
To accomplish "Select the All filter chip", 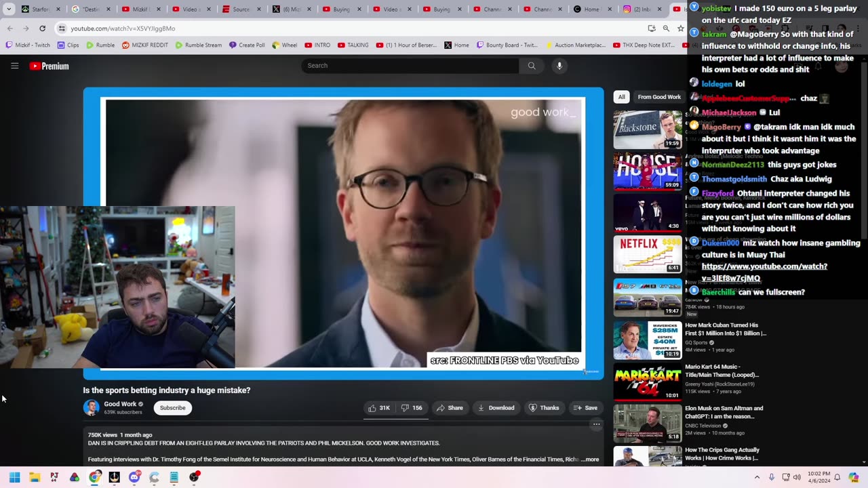I will [x=621, y=97].
